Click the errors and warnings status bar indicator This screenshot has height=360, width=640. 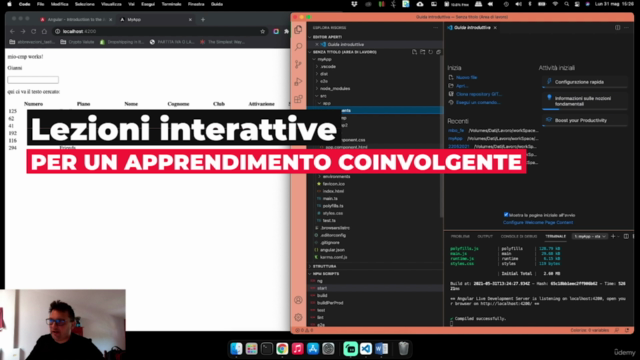304,330
